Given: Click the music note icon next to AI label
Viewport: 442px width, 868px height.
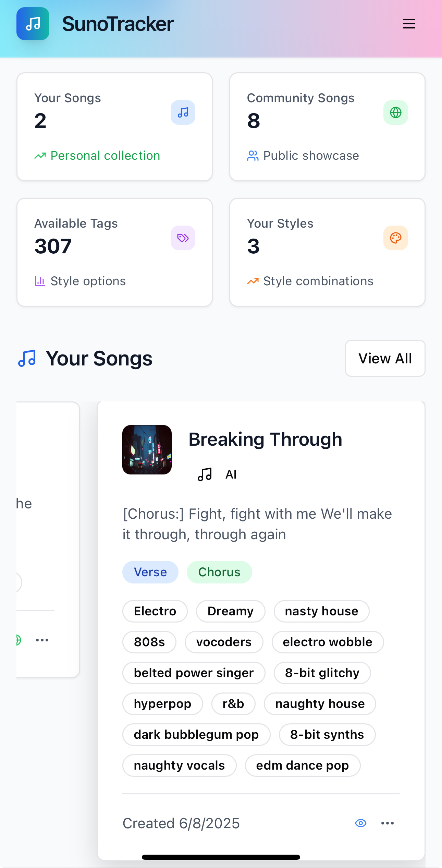Looking at the screenshot, I should [x=205, y=474].
